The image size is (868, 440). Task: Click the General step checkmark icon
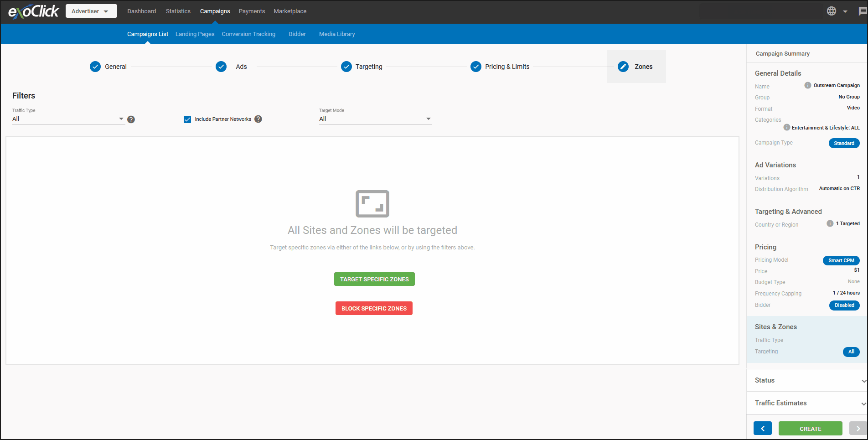pyautogui.click(x=95, y=67)
